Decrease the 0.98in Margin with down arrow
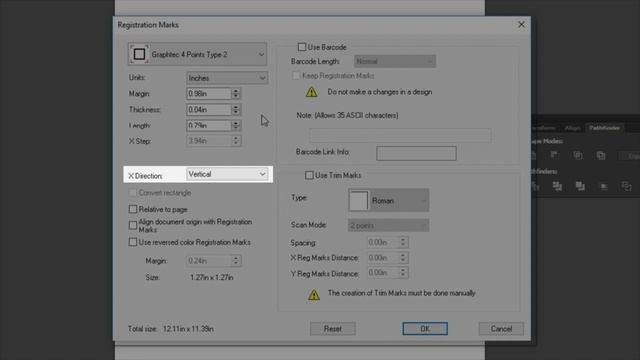Screen dimensions: 640x360 (236, 96)
